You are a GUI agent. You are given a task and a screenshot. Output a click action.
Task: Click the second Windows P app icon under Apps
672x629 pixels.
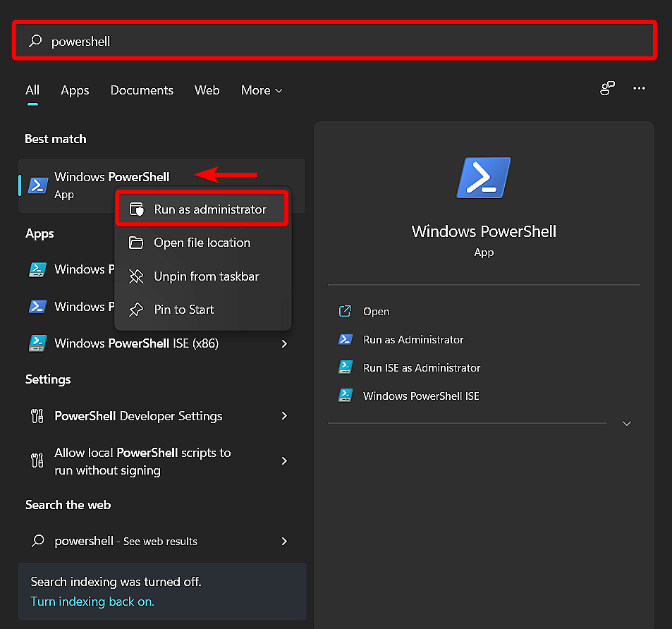[x=37, y=306]
